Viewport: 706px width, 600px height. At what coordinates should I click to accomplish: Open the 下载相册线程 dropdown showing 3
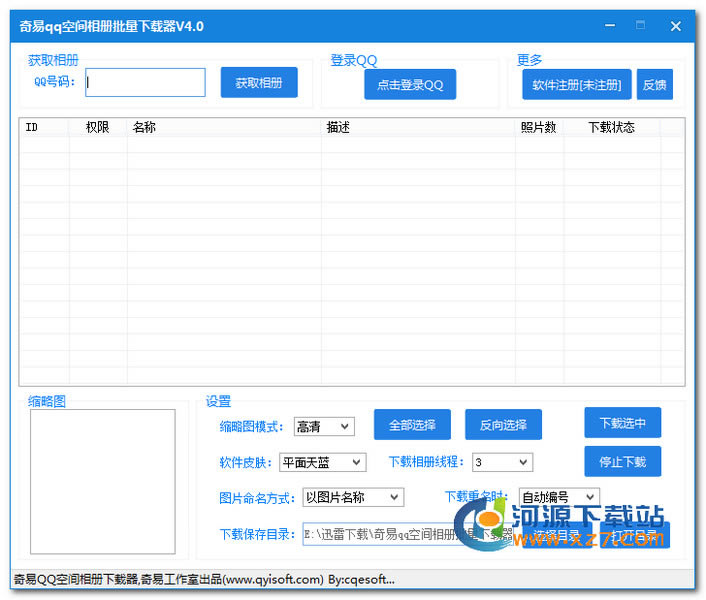pyautogui.click(x=502, y=462)
